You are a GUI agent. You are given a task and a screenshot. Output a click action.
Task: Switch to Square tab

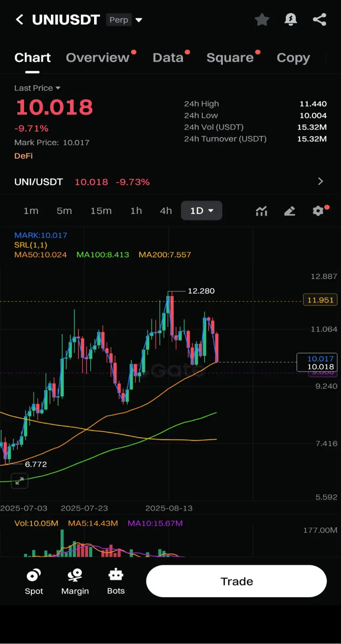[x=230, y=58]
